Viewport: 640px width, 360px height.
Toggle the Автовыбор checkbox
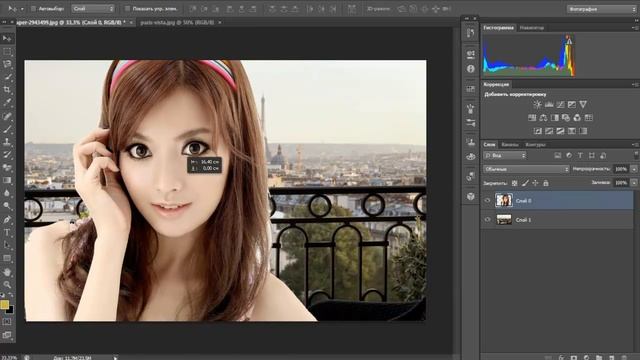coord(33,9)
